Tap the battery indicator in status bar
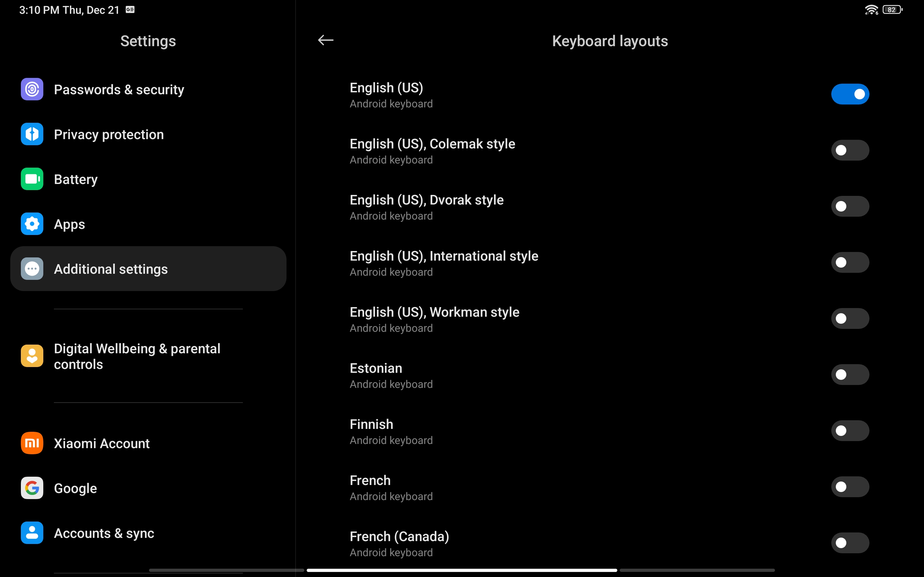 coord(892,10)
